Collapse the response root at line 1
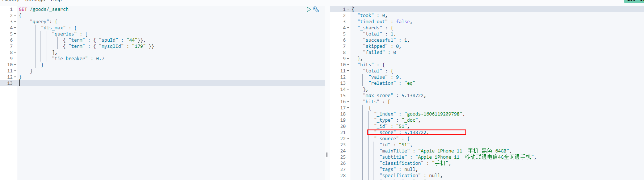This screenshot has width=644, height=180. point(348,9)
